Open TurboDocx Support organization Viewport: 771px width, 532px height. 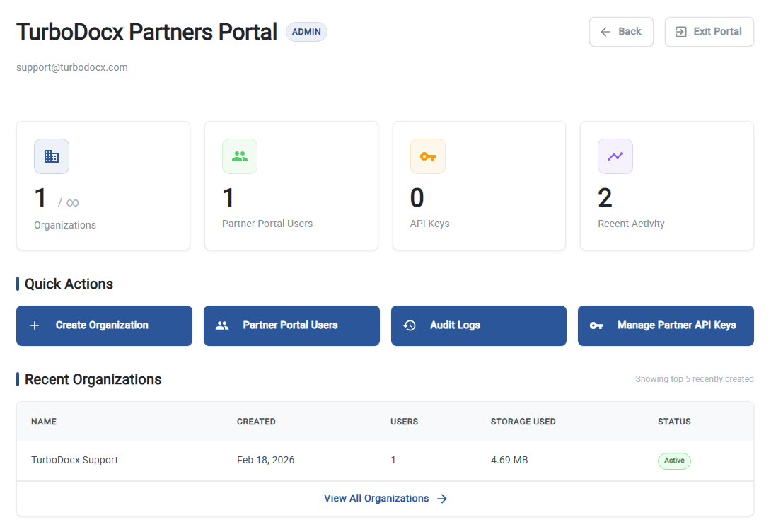pos(74,460)
